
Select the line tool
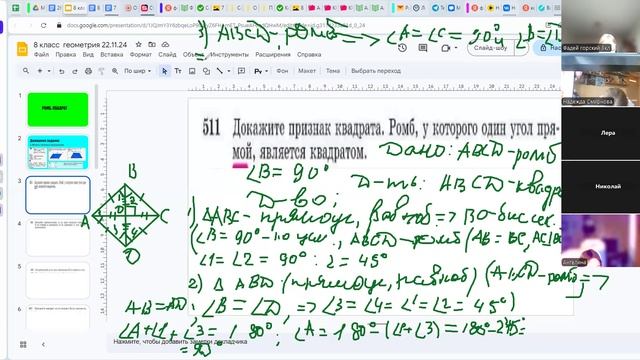[220, 71]
